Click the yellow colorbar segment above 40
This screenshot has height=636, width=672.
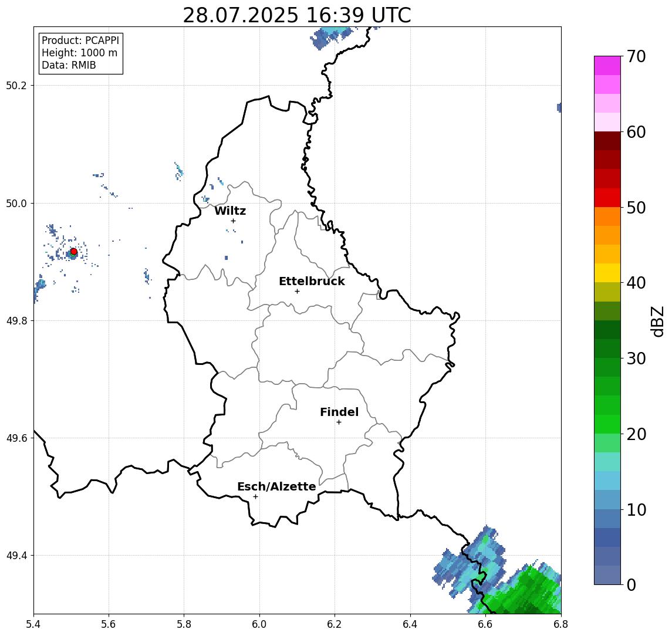(x=607, y=273)
